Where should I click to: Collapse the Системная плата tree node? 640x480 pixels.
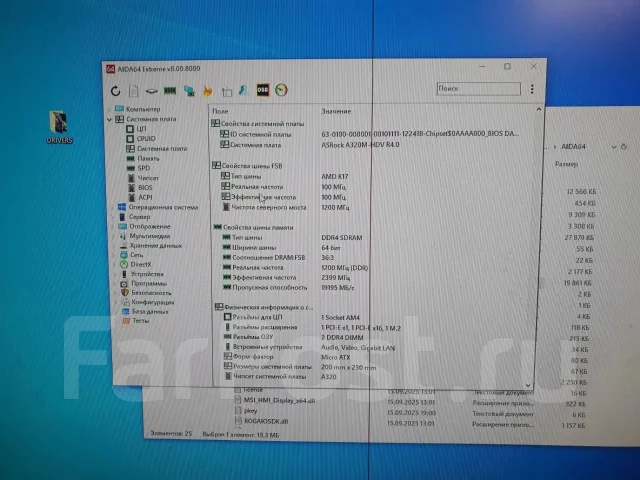tap(109, 119)
